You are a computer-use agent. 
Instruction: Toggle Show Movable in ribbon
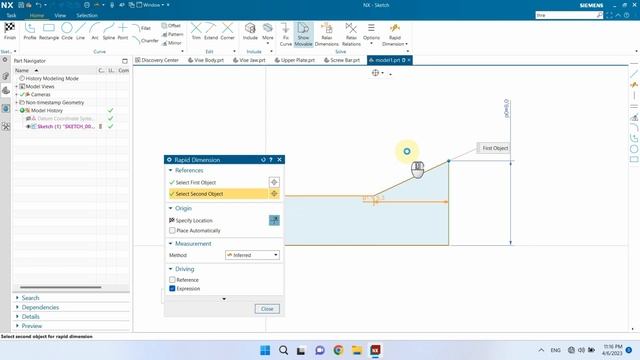click(303, 34)
